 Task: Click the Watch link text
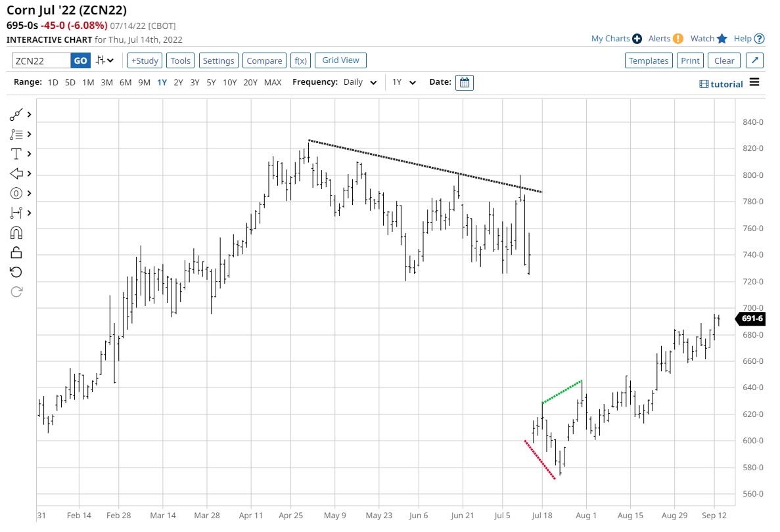click(x=702, y=39)
